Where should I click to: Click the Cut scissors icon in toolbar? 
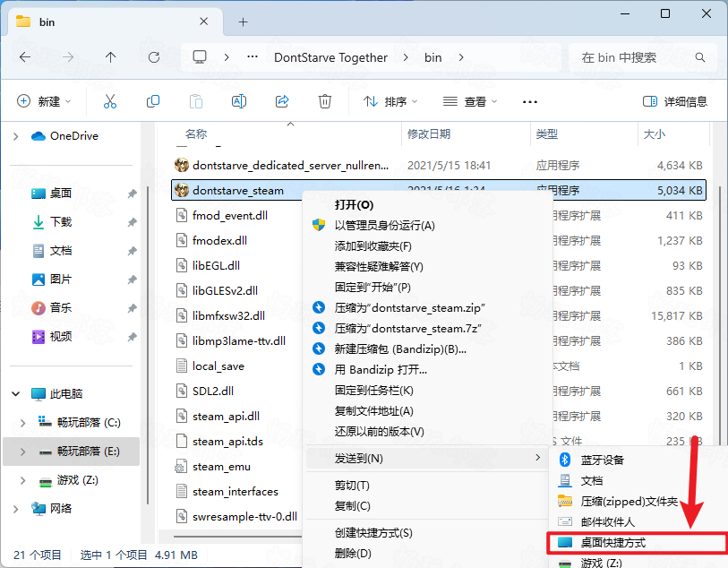point(110,101)
